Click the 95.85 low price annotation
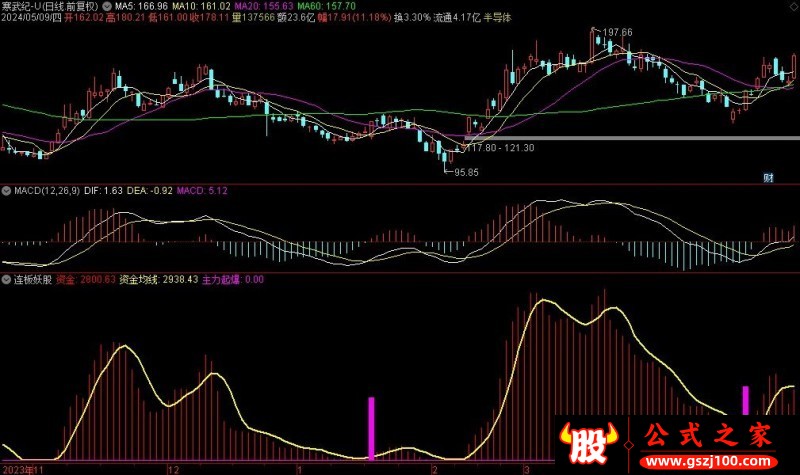The width and height of the screenshot is (800, 475). pos(466,172)
